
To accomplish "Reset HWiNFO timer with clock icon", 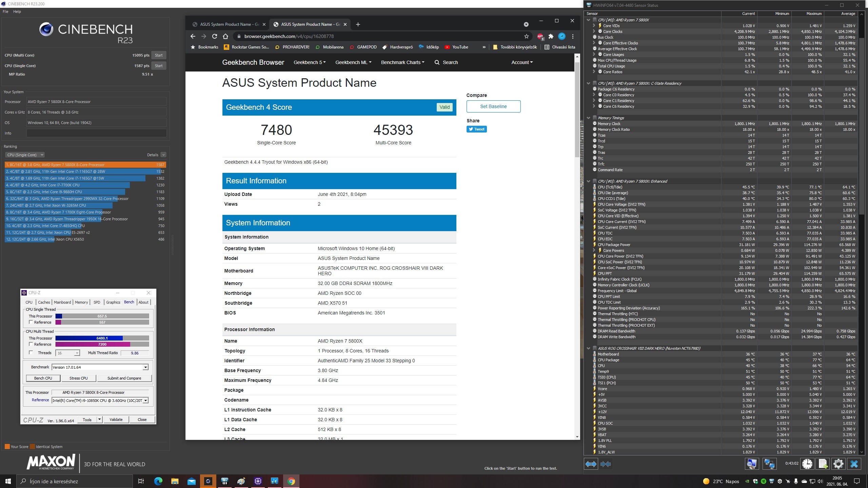I will pyautogui.click(x=807, y=464).
